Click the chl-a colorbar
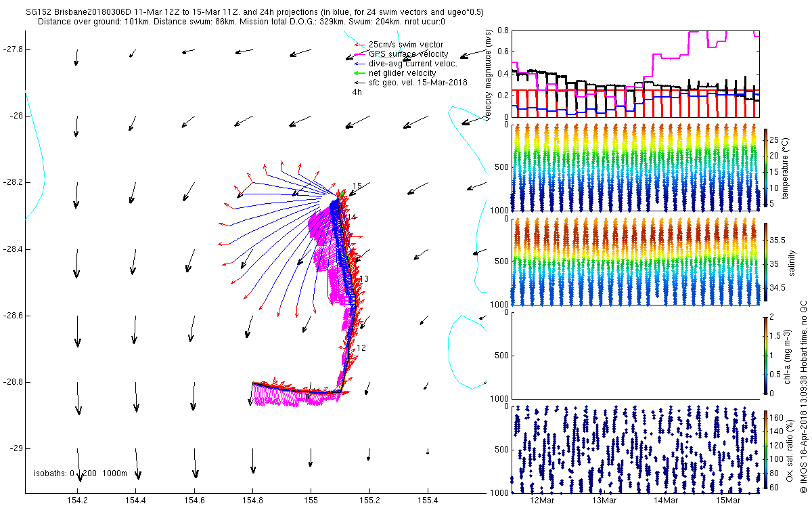The image size is (812, 508). click(x=765, y=355)
